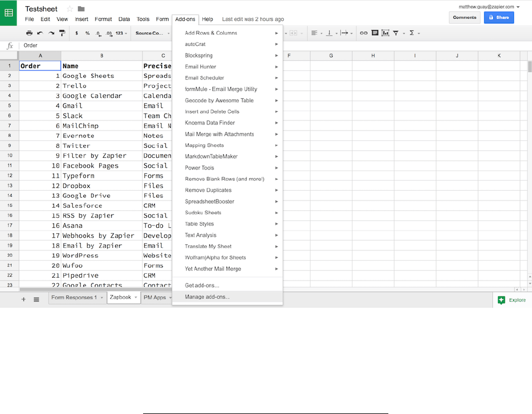
Task: Expand autoCrat submenu
Action: pyautogui.click(x=227, y=44)
